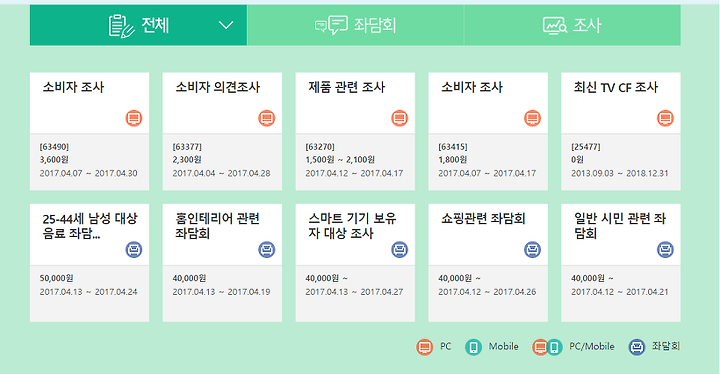Click date range 2017.04.04 ~ 2017.04.28
The image size is (720, 374).
[221, 173]
